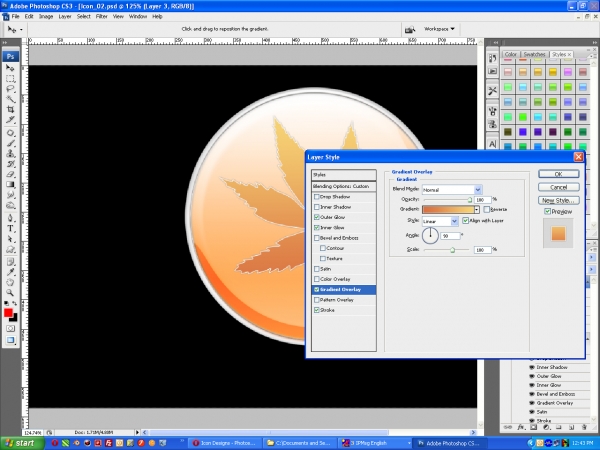Select the Healing Brush tool
The height and width of the screenshot is (450, 600).
click(10, 133)
